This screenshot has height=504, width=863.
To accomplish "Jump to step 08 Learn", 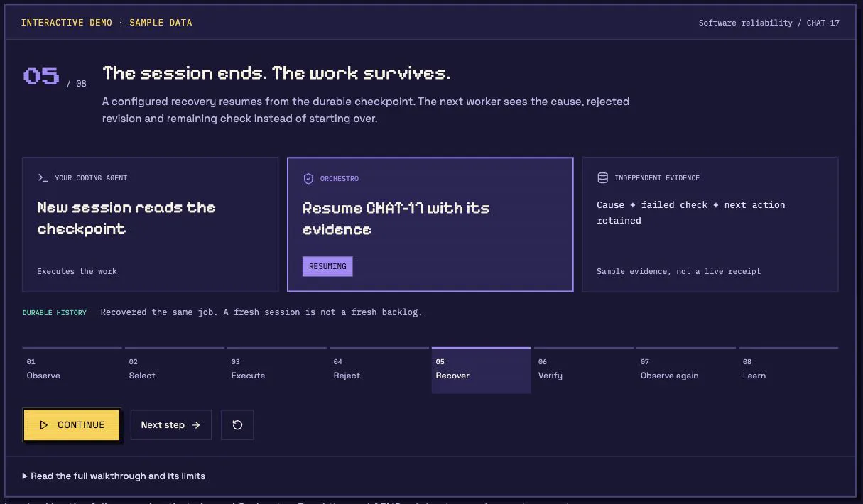I will (788, 370).
